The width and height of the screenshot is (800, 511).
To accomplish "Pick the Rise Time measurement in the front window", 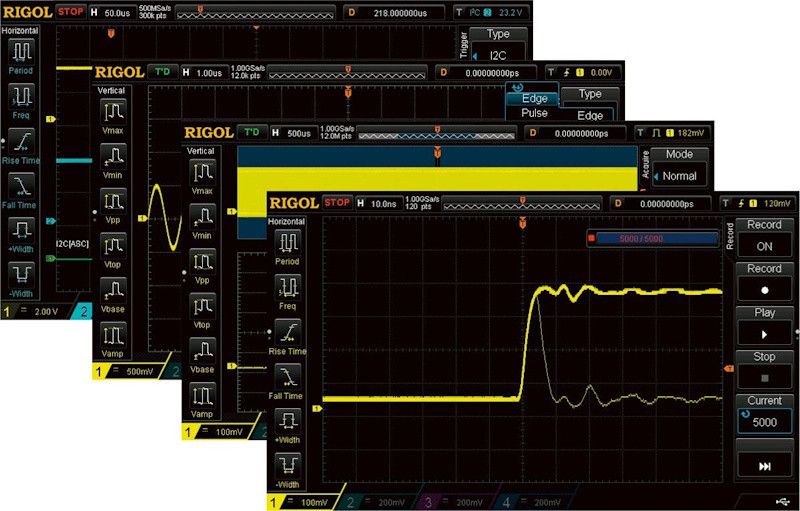I will tap(288, 336).
